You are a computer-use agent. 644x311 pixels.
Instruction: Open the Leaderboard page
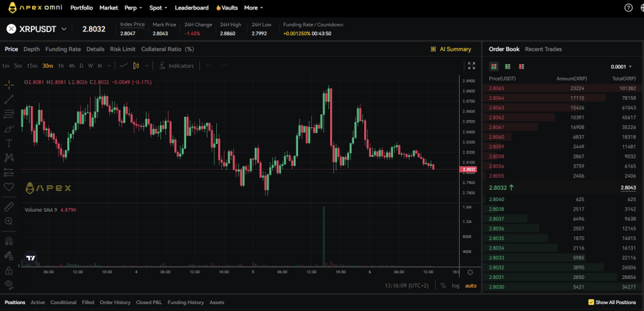coord(191,8)
